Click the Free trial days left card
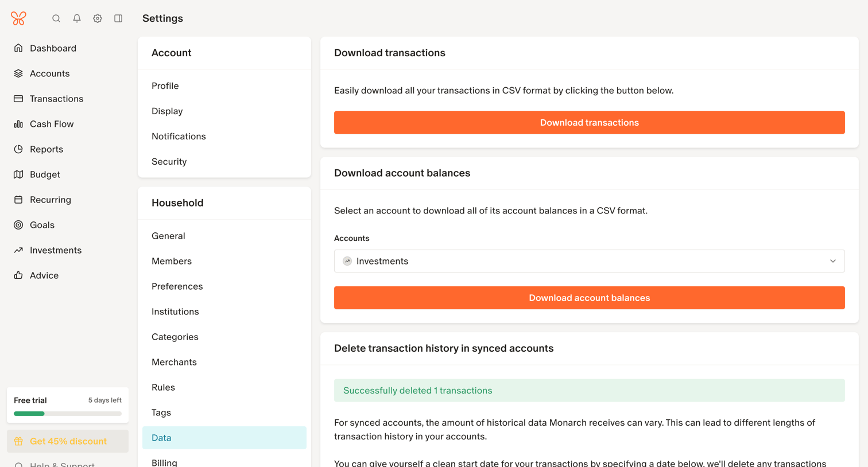 pyautogui.click(x=68, y=405)
